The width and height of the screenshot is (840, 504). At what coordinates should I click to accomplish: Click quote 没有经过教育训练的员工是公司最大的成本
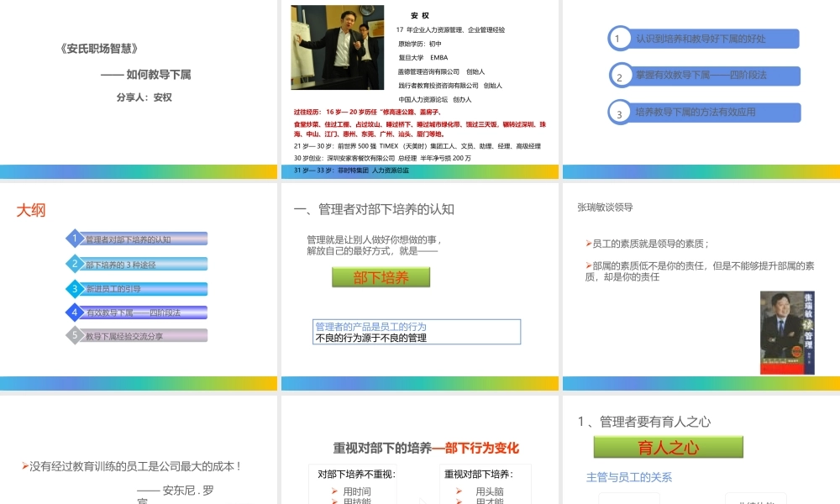(x=132, y=466)
